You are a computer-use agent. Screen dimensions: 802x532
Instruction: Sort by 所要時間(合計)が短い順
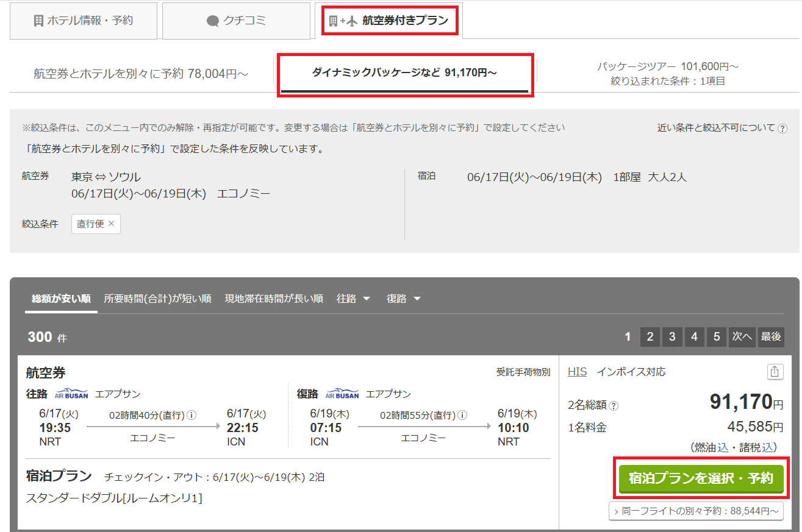pos(157,299)
